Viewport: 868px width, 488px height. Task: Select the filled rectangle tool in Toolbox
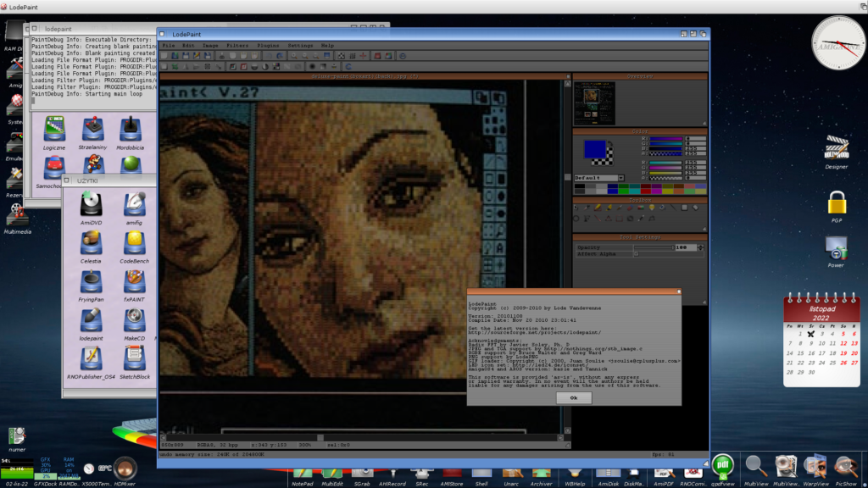(684, 208)
